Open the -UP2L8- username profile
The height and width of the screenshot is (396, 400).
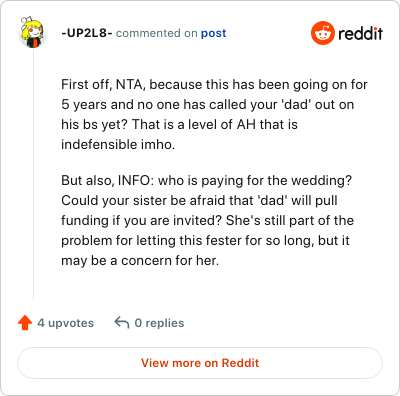pyautogui.click(x=87, y=33)
